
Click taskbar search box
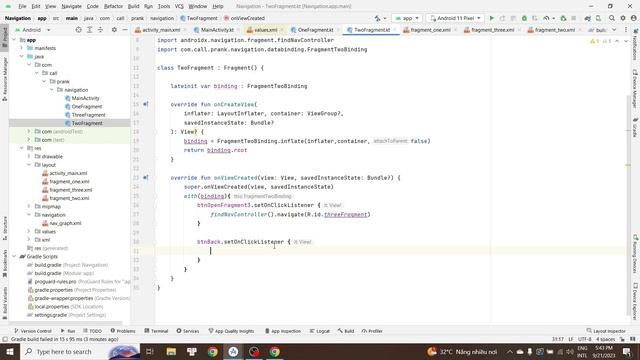(80, 351)
